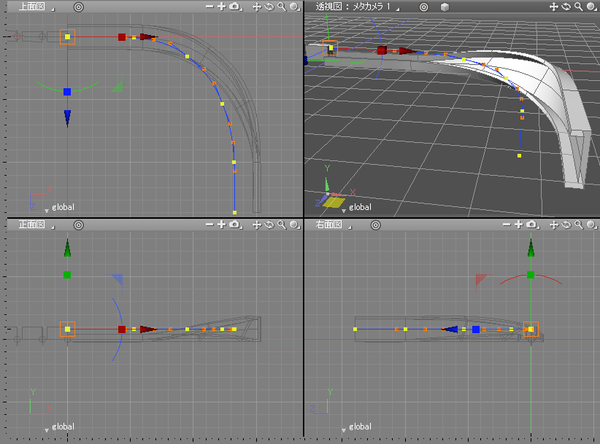Screen dimensions: 600x444
Task: Click the plus icon in the 正面図 header
Action: (x=222, y=225)
